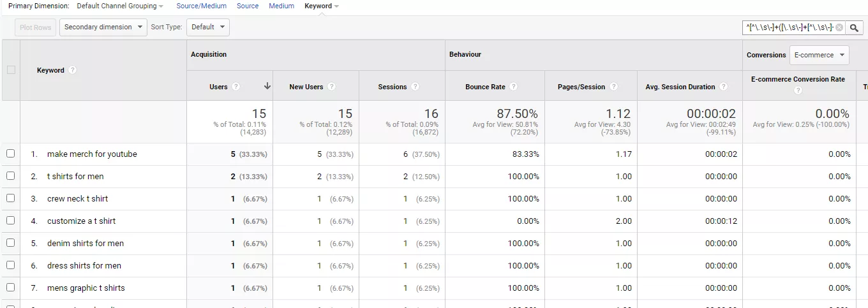Clear the search filter text
Image resolution: width=868 pixels, height=308 pixels.
click(x=839, y=27)
